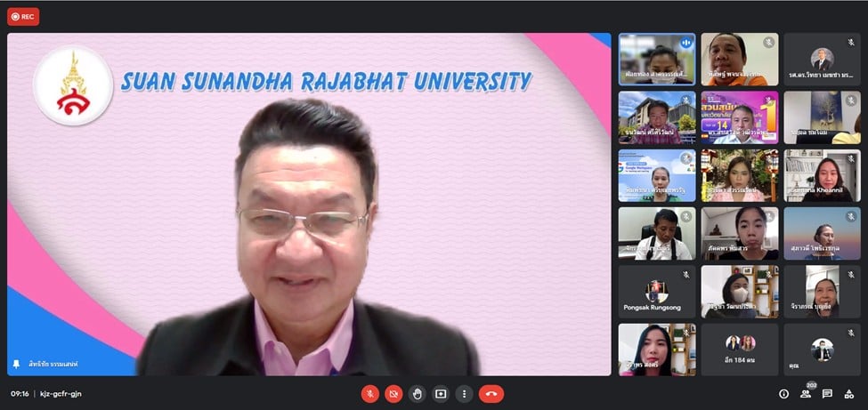This screenshot has height=410, width=868.
Task: Open the three-dot more options menu
Action: (463, 393)
